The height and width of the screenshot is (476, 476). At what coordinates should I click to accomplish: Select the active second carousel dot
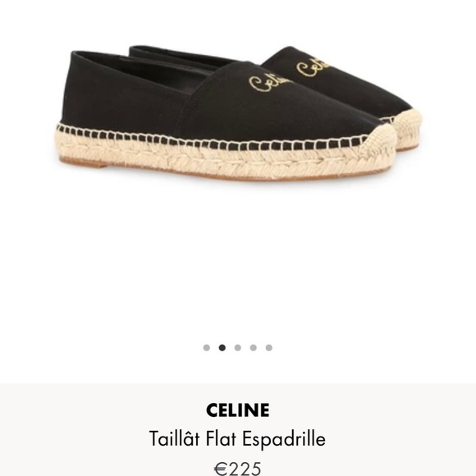tap(222, 348)
